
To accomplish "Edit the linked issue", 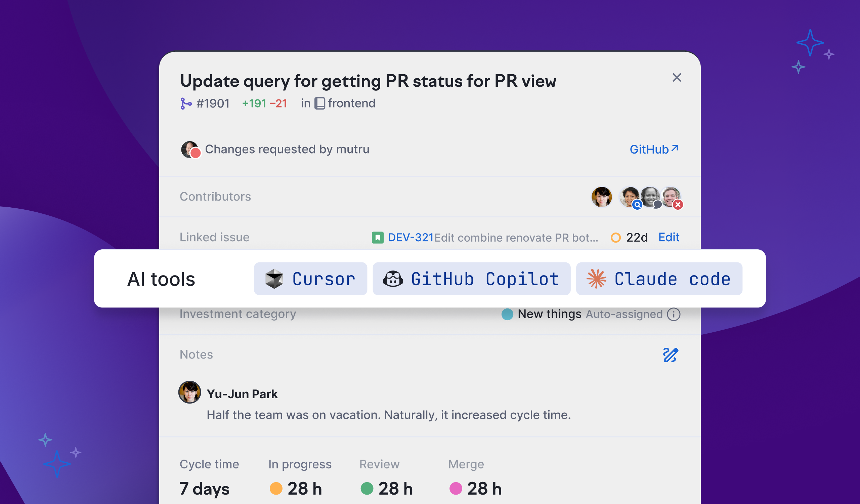I will (669, 237).
